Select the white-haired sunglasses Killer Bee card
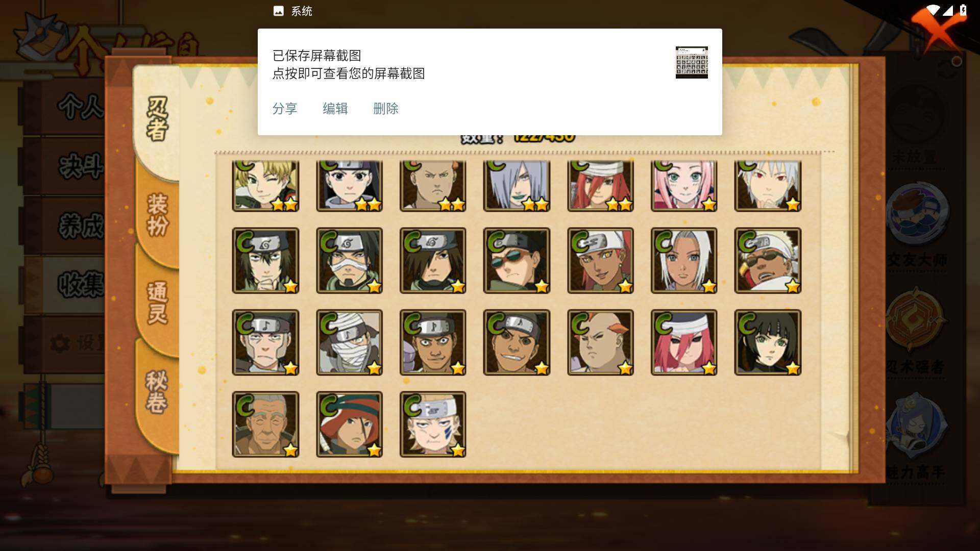This screenshot has width=980, height=551. tap(768, 261)
